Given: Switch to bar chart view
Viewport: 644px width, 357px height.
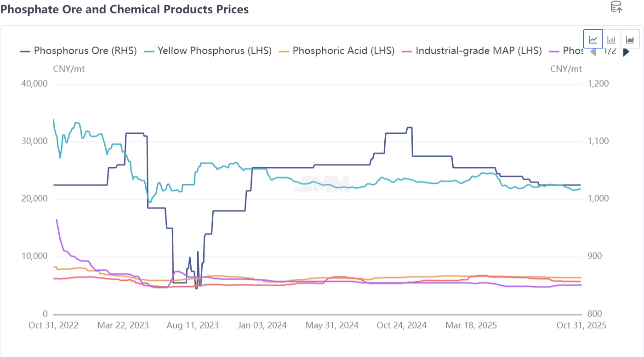Looking at the screenshot, I should 611,39.
